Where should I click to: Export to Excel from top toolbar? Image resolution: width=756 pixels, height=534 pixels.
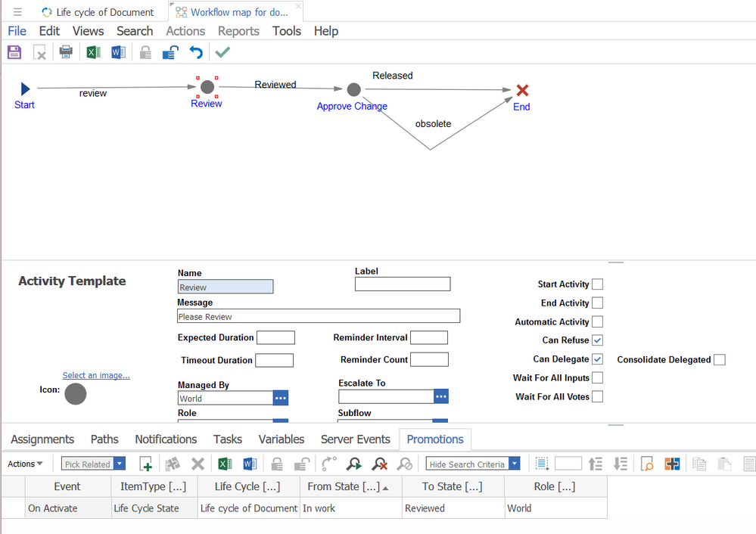point(93,52)
